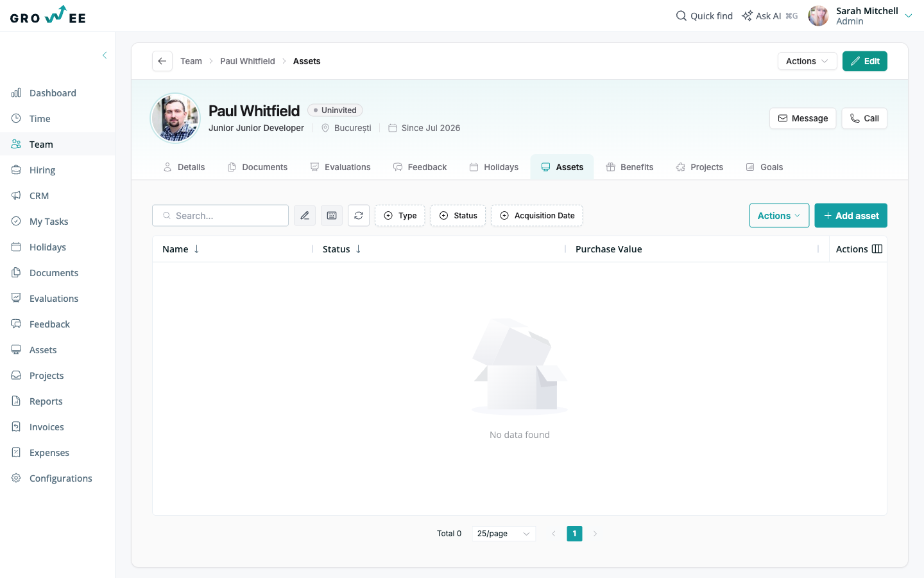Select the Assets tab
The width and height of the screenshot is (924, 578).
562,167
